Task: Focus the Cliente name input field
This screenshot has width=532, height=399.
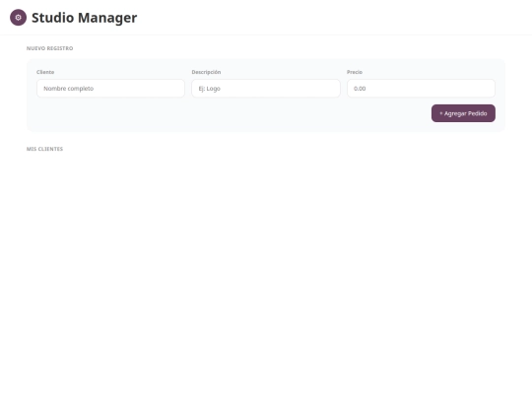Action: coord(110,89)
